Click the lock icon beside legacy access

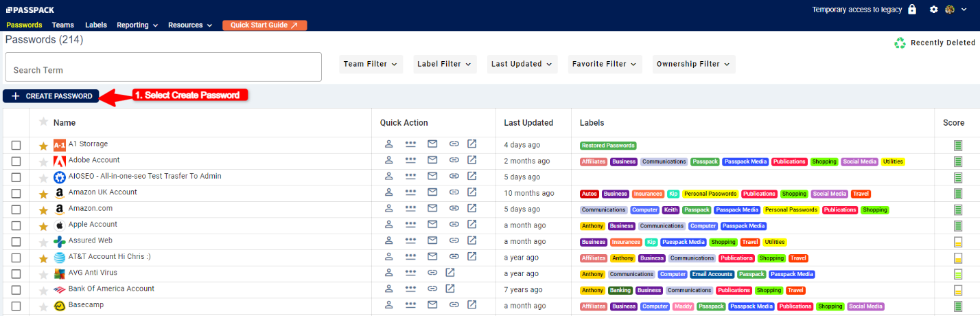(x=912, y=10)
